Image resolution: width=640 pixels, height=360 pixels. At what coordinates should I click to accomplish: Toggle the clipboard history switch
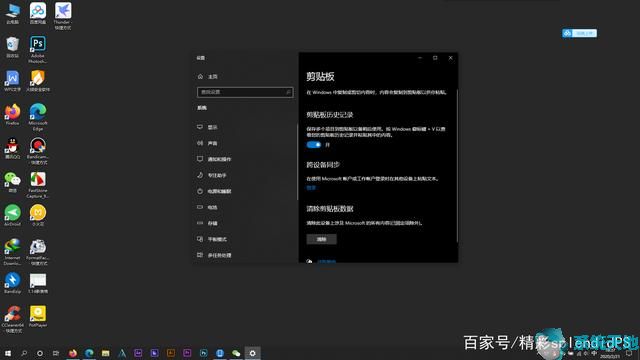pyautogui.click(x=313, y=144)
